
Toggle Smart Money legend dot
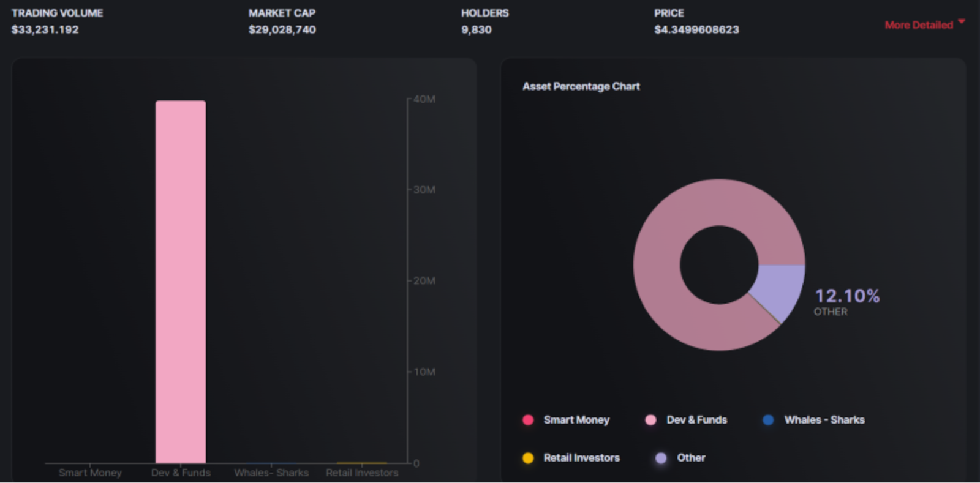(x=528, y=420)
